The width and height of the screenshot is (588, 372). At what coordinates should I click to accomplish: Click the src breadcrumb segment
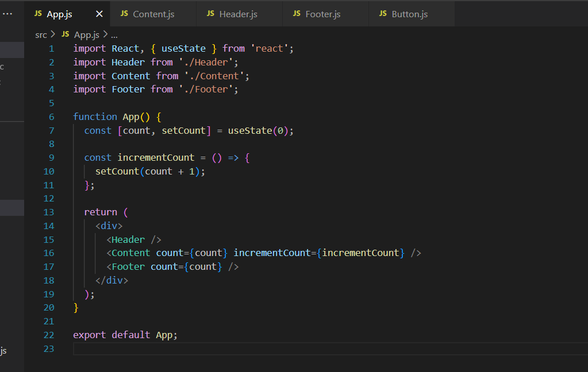click(x=41, y=35)
